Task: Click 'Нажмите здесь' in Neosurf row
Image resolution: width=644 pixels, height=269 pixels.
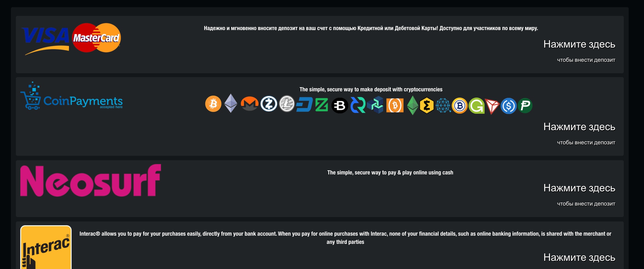Action: [x=579, y=188]
